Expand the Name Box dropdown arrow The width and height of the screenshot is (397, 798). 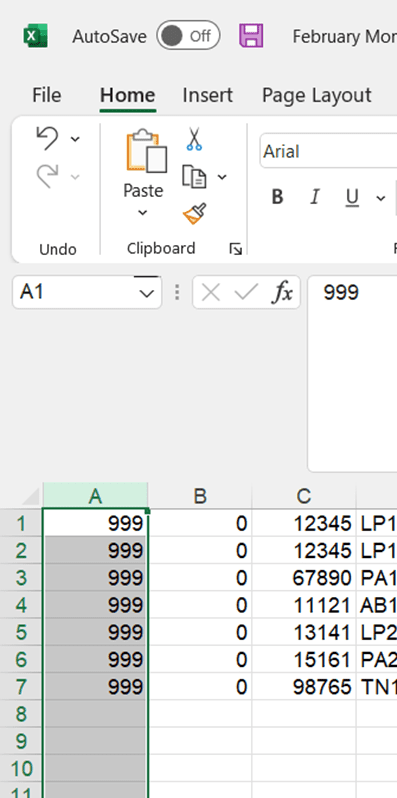147,293
